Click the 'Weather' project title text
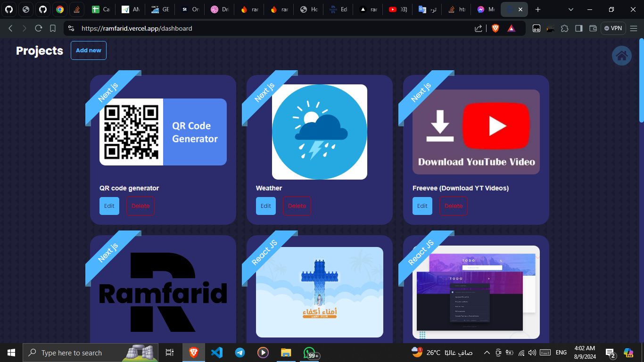The width and height of the screenshot is (644, 362). pyautogui.click(x=269, y=188)
